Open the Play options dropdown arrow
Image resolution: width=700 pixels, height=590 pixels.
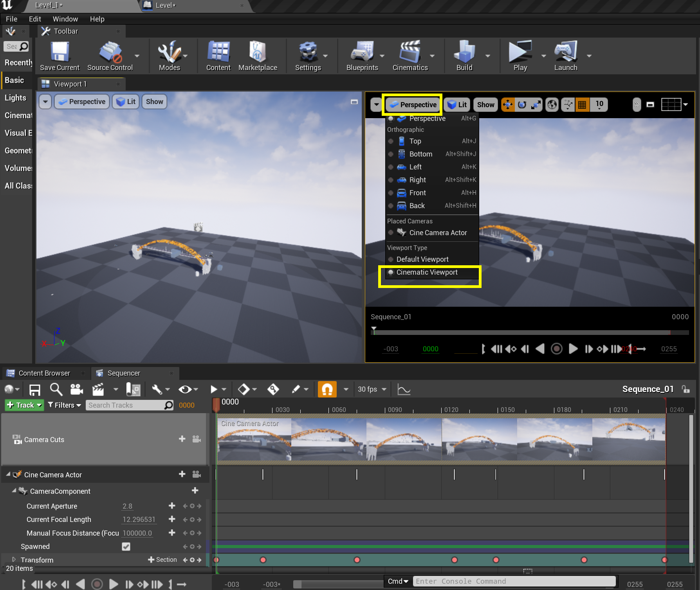click(543, 56)
